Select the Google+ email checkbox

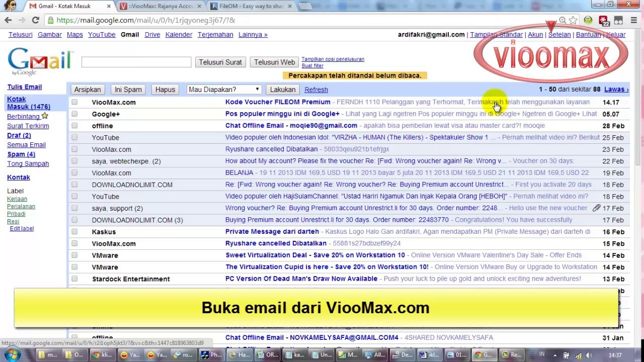74,114
